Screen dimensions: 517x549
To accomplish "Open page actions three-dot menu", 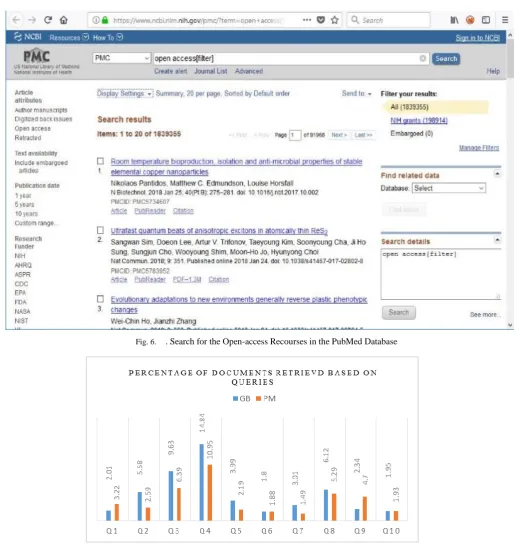I will [307, 20].
